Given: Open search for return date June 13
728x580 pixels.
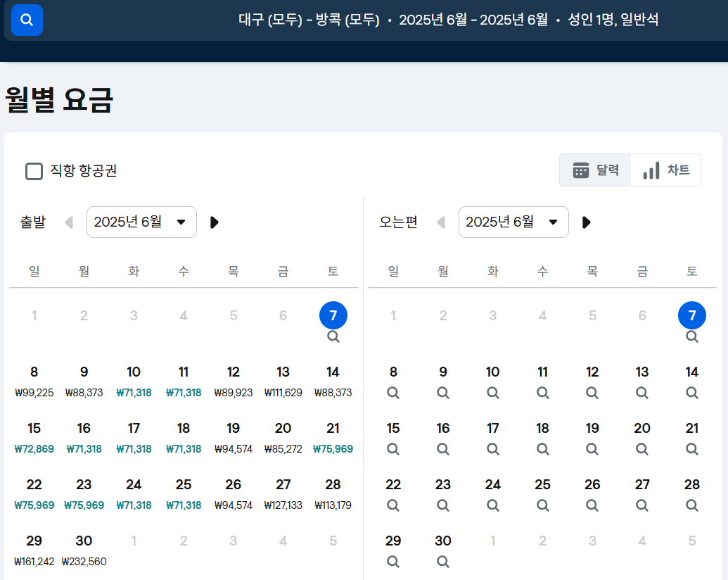Looking at the screenshot, I should pyautogui.click(x=642, y=393).
